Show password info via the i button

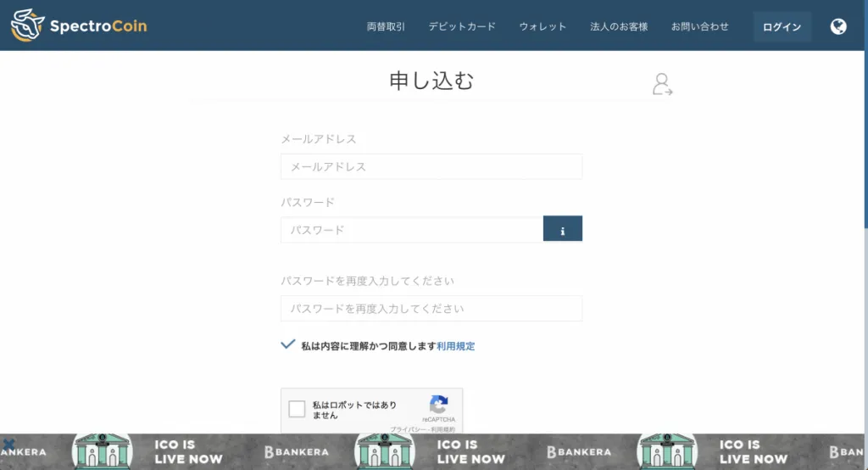click(x=563, y=228)
